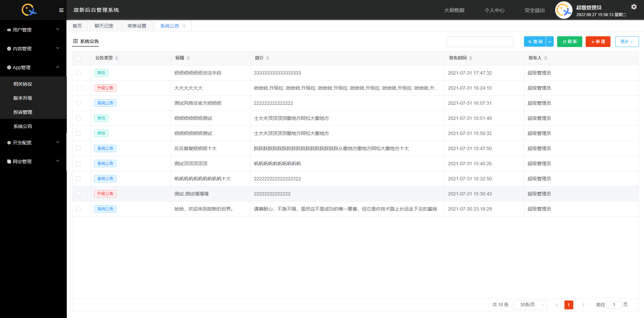Screen dimensions: 644x318
Task: Toggle the select-all checkbox in table header
Action: tap(78, 58)
